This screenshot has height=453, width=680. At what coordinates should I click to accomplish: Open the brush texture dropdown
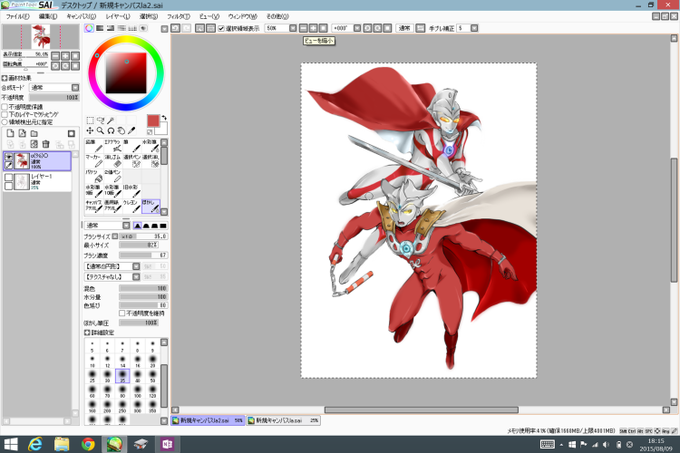(136, 277)
